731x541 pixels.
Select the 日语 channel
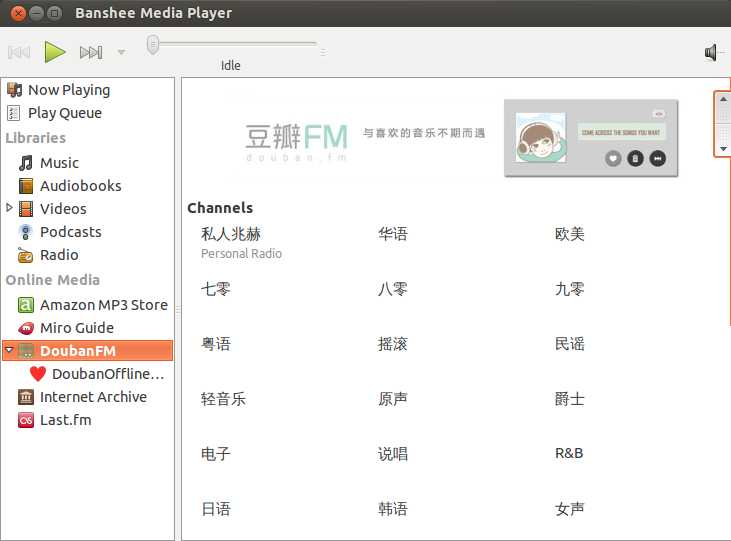click(x=215, y=508)
